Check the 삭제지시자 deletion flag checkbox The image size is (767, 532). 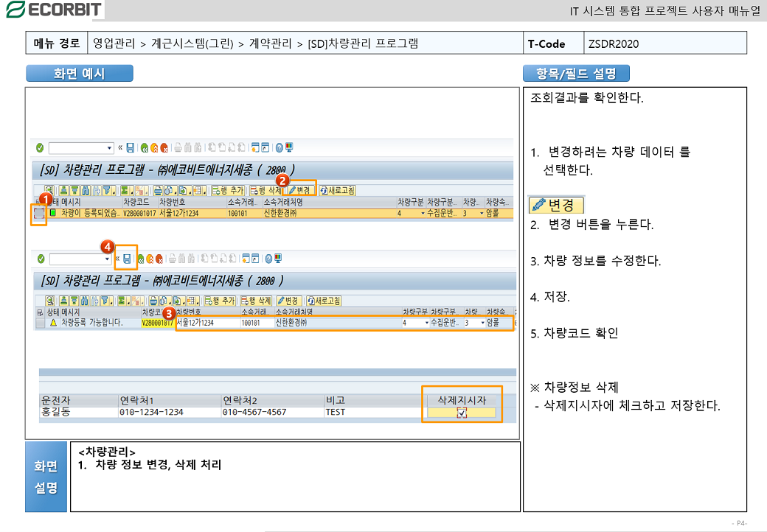[462, 413]
